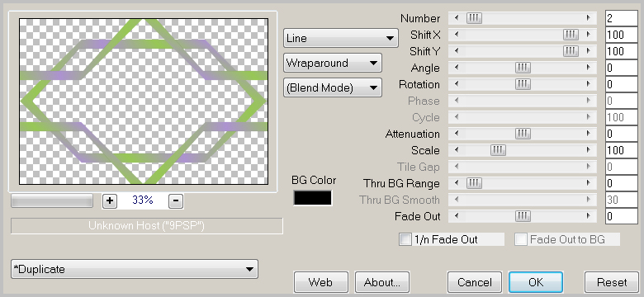Enable the 1/n Fade Out checkbox
Viewport: 644px width, 297px height.
coord(405,239)
